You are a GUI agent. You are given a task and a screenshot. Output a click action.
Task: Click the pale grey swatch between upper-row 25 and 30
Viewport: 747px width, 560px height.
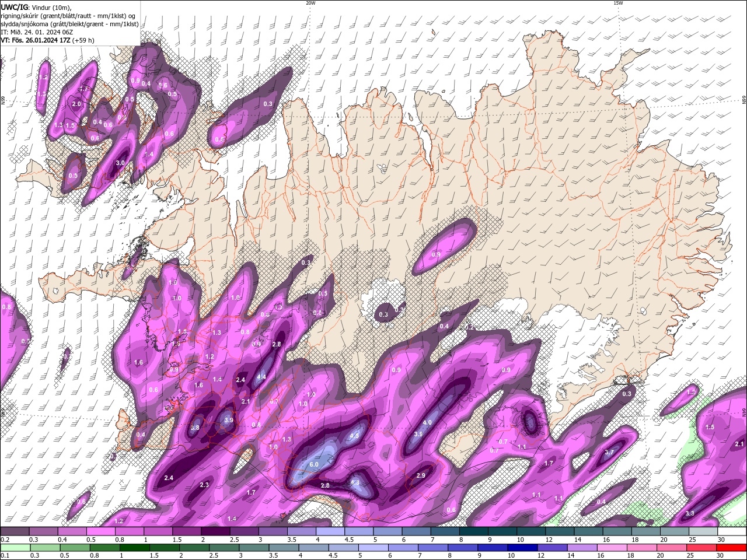coord(704,531)
